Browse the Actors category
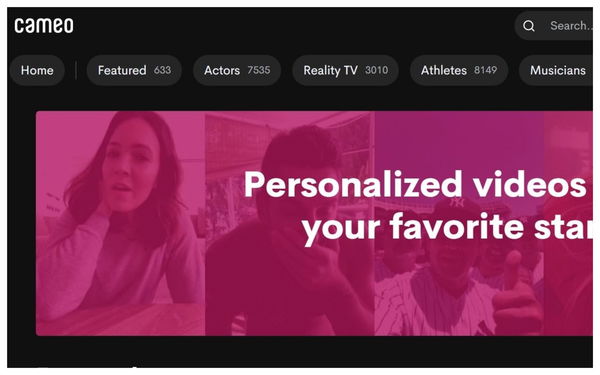The image size is (600, 375). coord(237,70)
